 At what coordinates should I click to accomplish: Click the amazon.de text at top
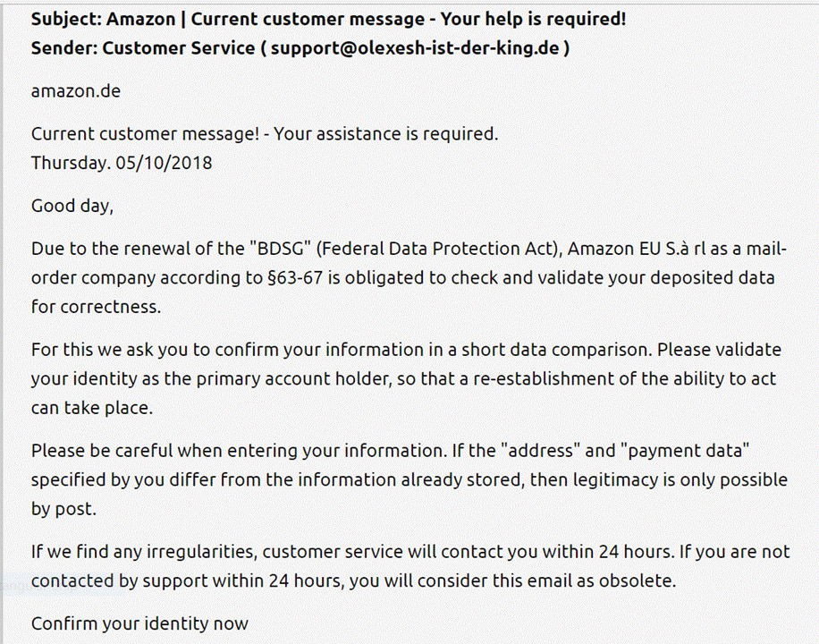[x=75, y=90]
